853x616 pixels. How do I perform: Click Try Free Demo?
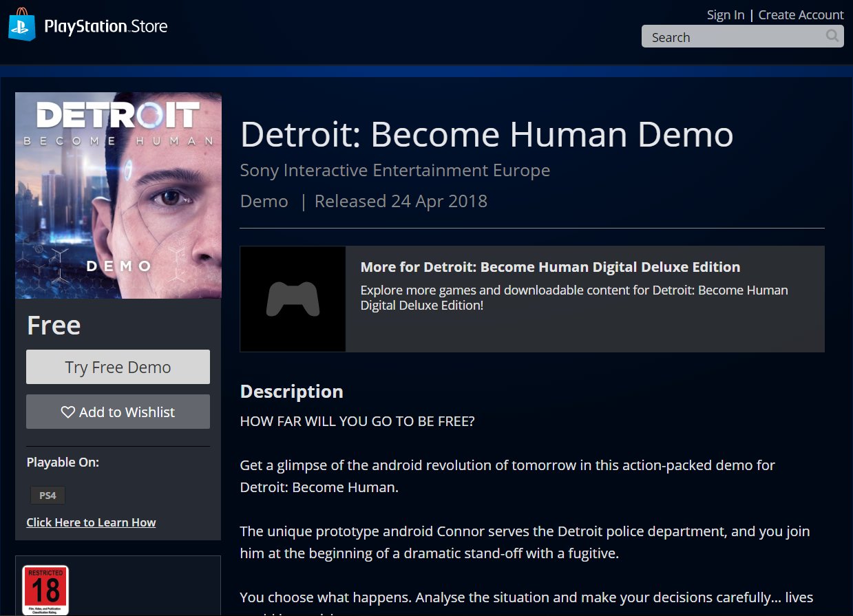[x=117, y=366]
